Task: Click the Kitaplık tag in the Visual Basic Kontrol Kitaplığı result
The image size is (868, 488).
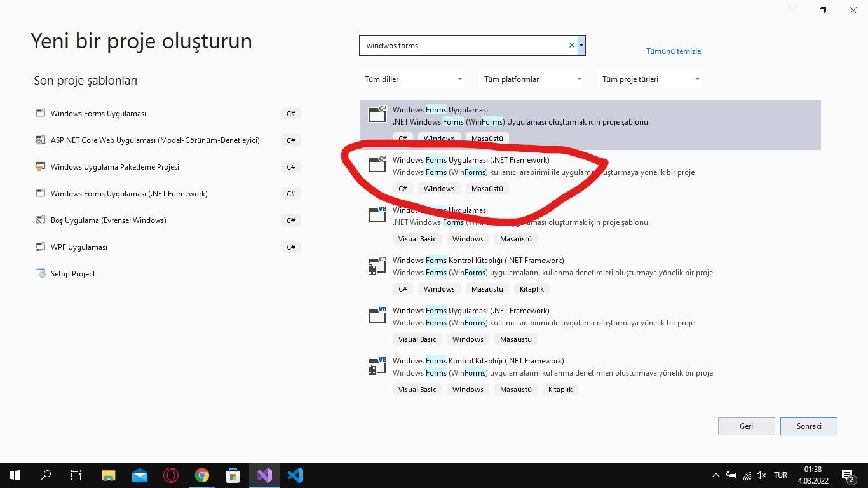Action: click(560, 390)
